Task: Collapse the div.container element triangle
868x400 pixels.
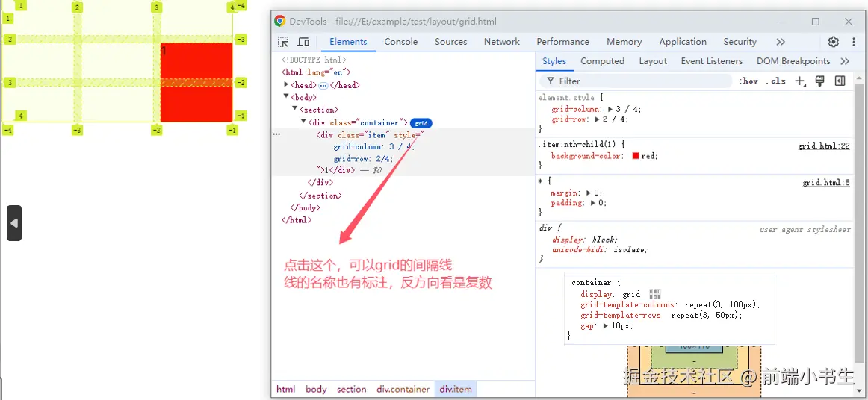Action: pos(304,122)
